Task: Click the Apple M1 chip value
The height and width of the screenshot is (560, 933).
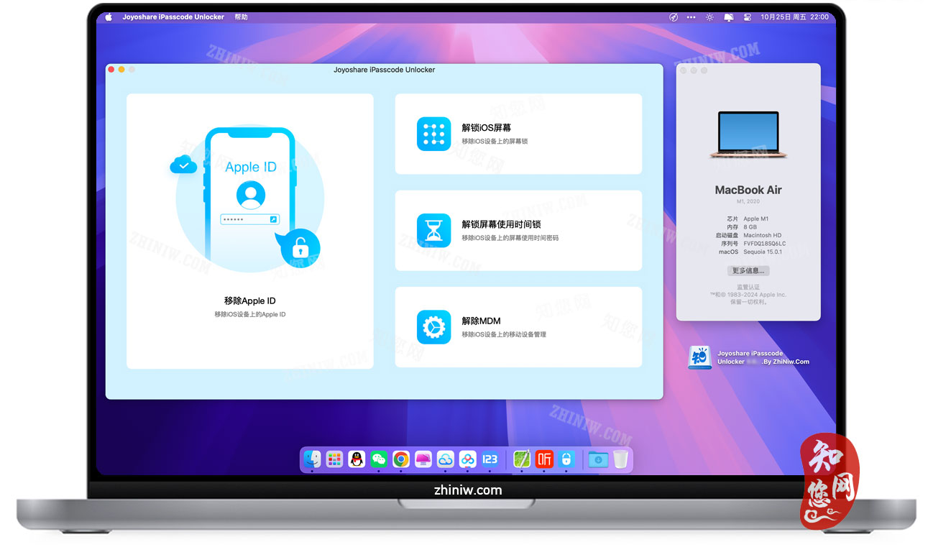Action: 755,219
